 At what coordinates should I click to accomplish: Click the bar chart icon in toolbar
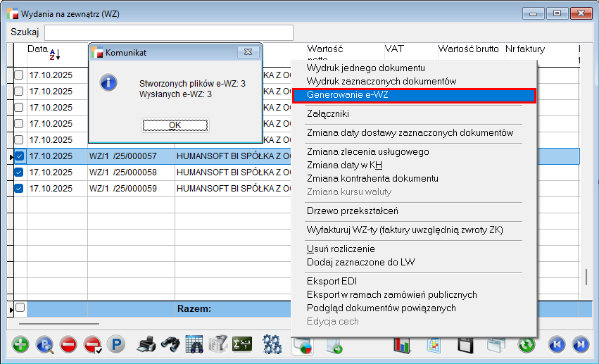click(401, 344)
